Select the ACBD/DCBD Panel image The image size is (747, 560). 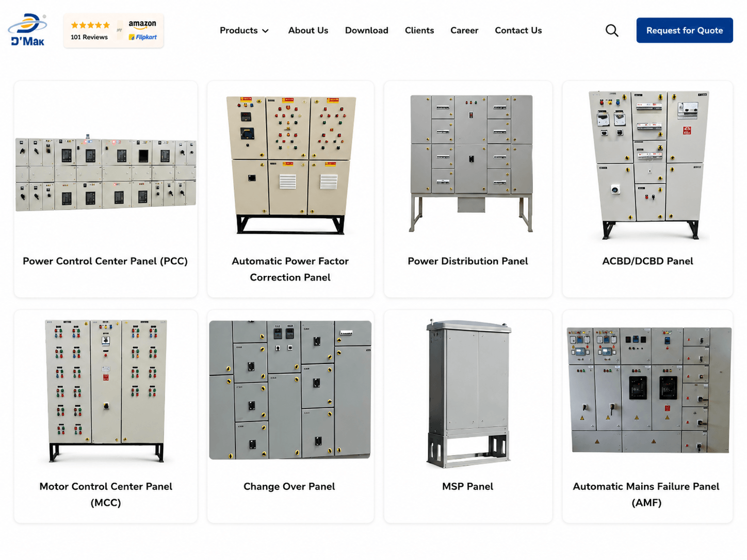point(649,165)
